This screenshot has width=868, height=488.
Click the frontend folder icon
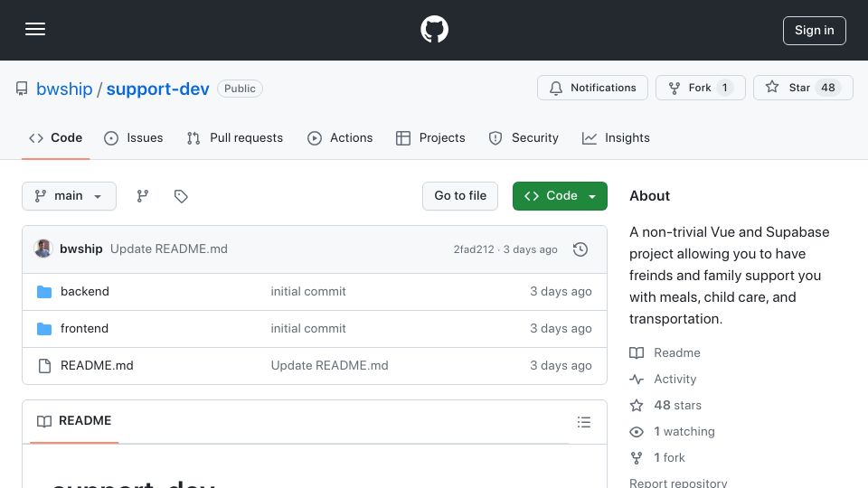click(44, 329)
